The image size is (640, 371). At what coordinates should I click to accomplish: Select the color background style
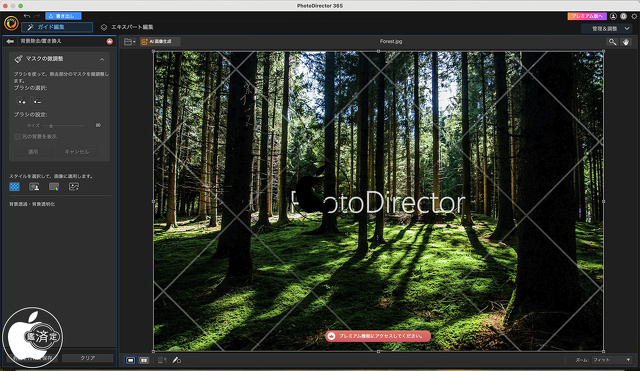54,187
